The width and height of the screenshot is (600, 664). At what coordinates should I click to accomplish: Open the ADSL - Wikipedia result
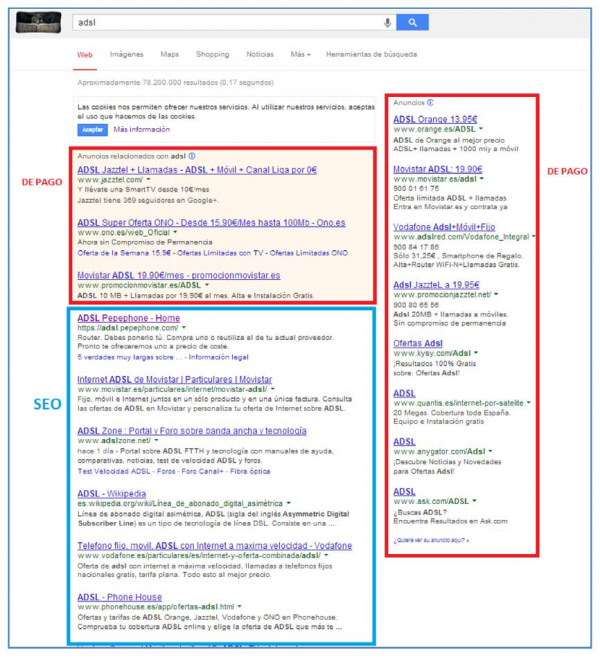(x=111, y=494)
